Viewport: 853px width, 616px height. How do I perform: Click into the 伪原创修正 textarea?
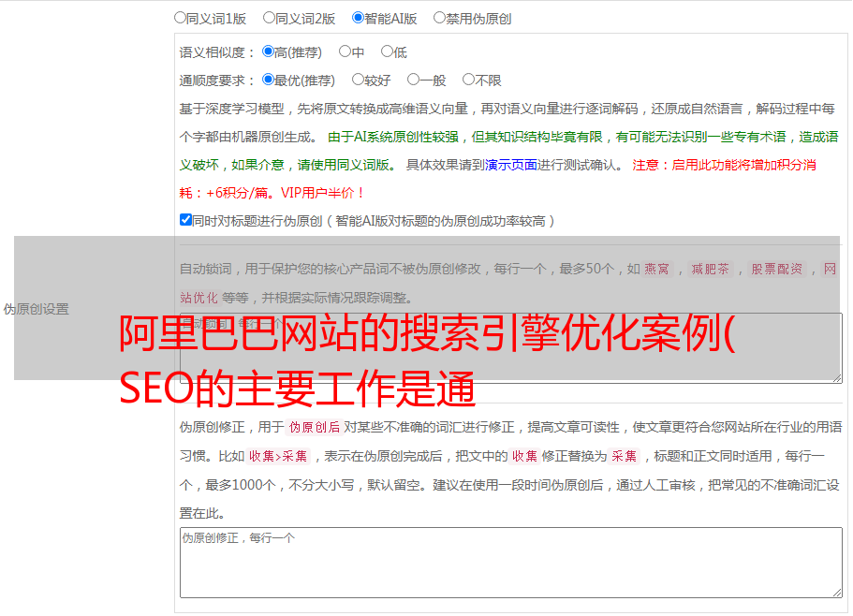pyautogui.click(x=511, y=563)
